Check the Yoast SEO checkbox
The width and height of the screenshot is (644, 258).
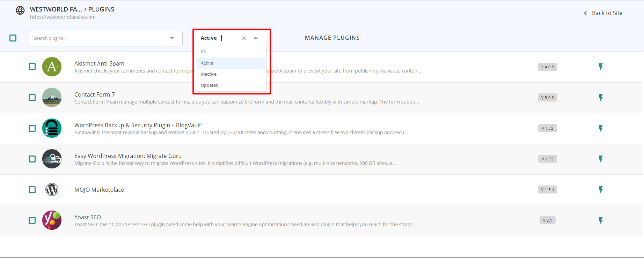32,220
